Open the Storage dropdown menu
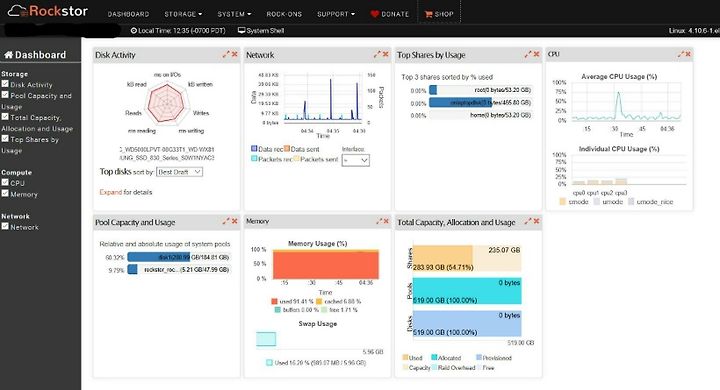The image size is (720, 390). pos(183,14)
